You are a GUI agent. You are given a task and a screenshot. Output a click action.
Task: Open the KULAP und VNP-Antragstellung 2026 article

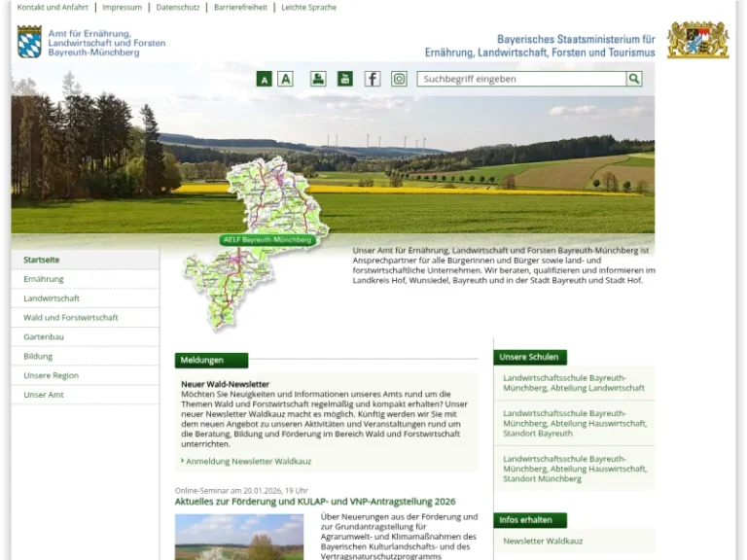[x=315, y=502]
